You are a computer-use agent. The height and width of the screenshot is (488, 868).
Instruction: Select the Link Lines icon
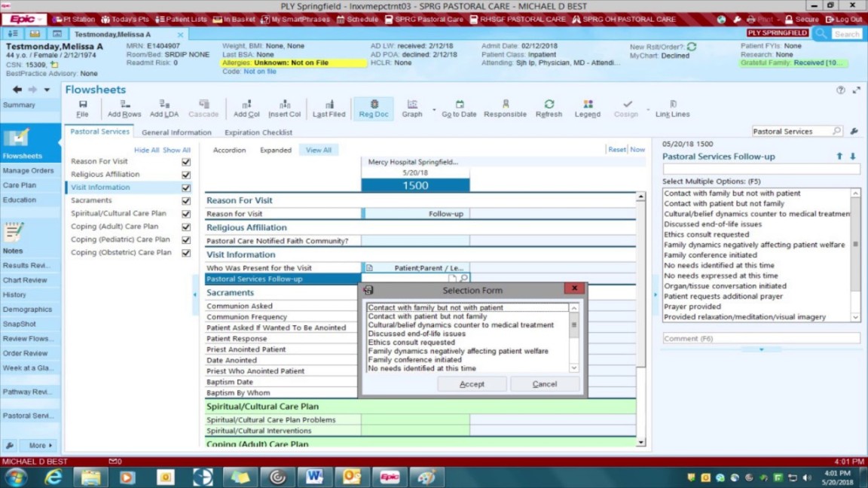point(672,108)
